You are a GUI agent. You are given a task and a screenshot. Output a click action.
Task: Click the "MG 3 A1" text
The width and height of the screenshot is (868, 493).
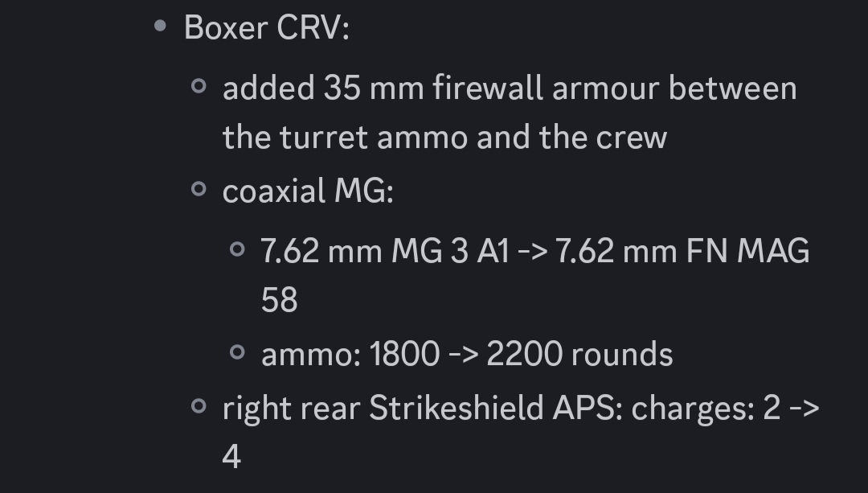click(450, 251)
